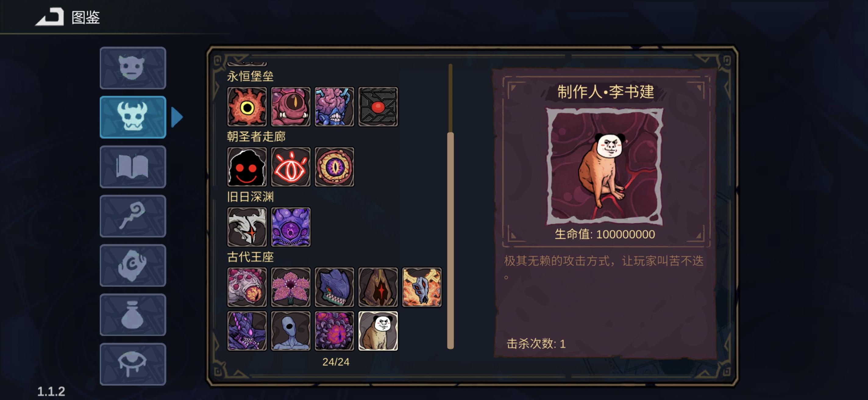Click the back arrow beside 图鉴
The image size is (868, 400).
point(50,17)
